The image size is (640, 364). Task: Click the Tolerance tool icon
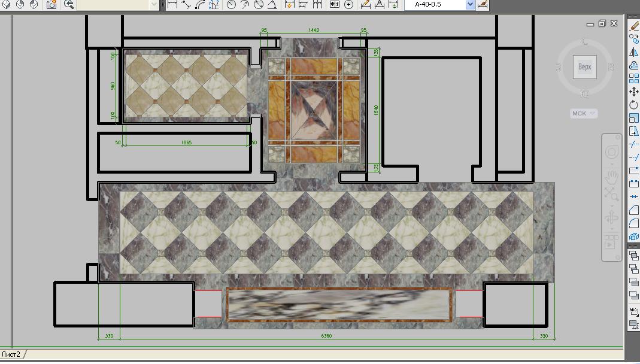coord(335,4)
